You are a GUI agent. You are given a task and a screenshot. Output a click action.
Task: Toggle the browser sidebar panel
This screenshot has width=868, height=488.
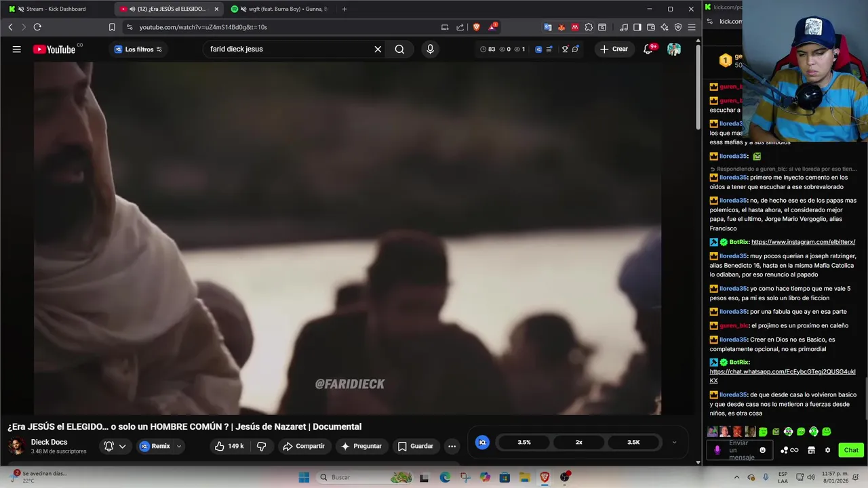pyautogui.click(x=637, y=27)
